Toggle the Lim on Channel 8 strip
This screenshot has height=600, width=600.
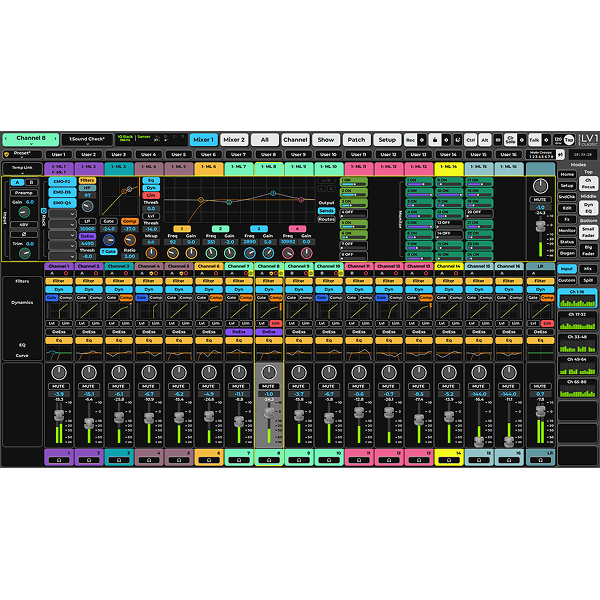coord(276,323)
